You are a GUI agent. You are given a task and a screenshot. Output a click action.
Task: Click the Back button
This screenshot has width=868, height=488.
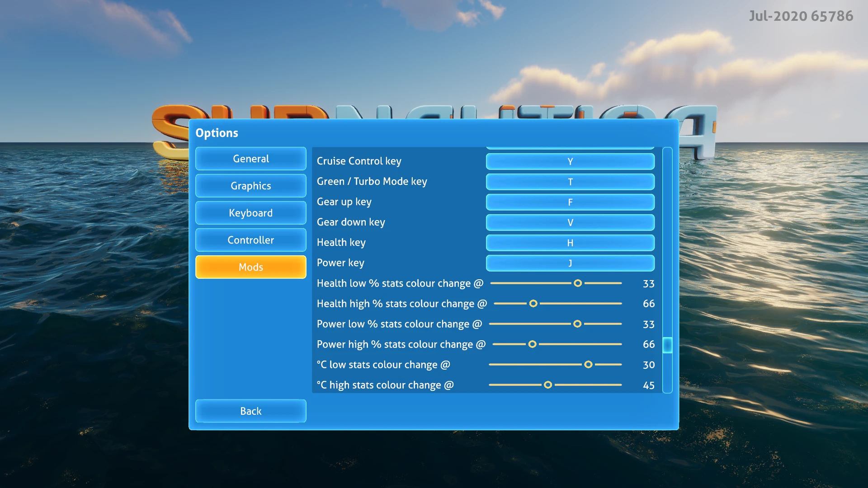[x=250, y=411]
